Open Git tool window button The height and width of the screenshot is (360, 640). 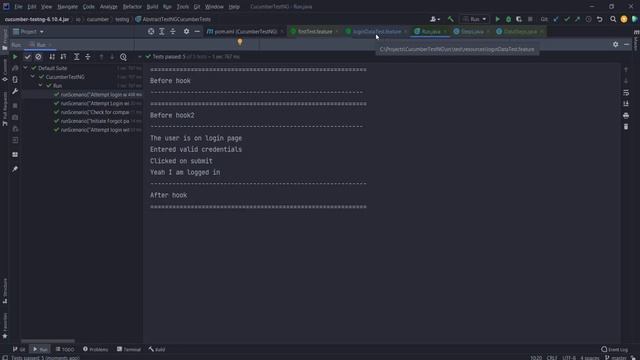[19, 349]
